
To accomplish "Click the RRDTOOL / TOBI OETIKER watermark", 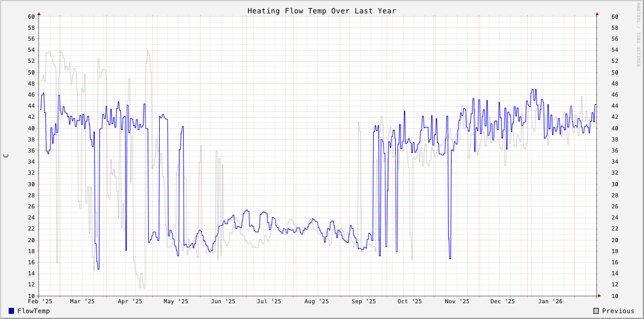I will 638,35.
